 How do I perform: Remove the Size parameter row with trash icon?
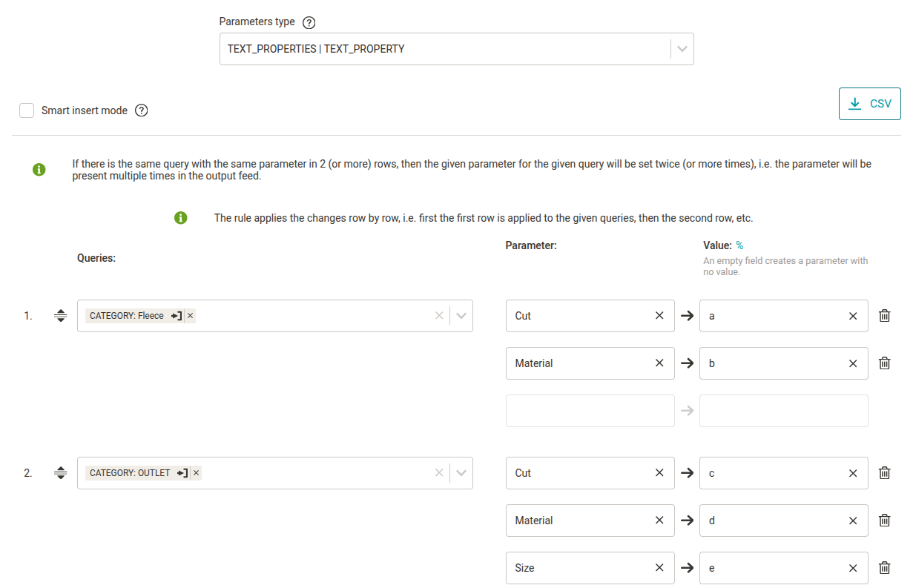[884, 568]
